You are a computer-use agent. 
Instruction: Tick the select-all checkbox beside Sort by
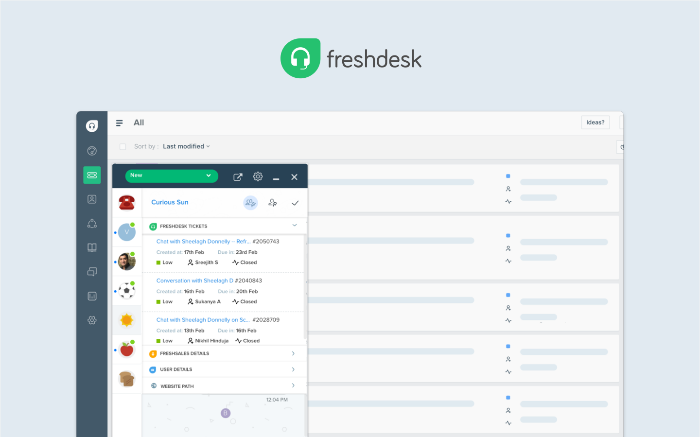coord(123,146)
